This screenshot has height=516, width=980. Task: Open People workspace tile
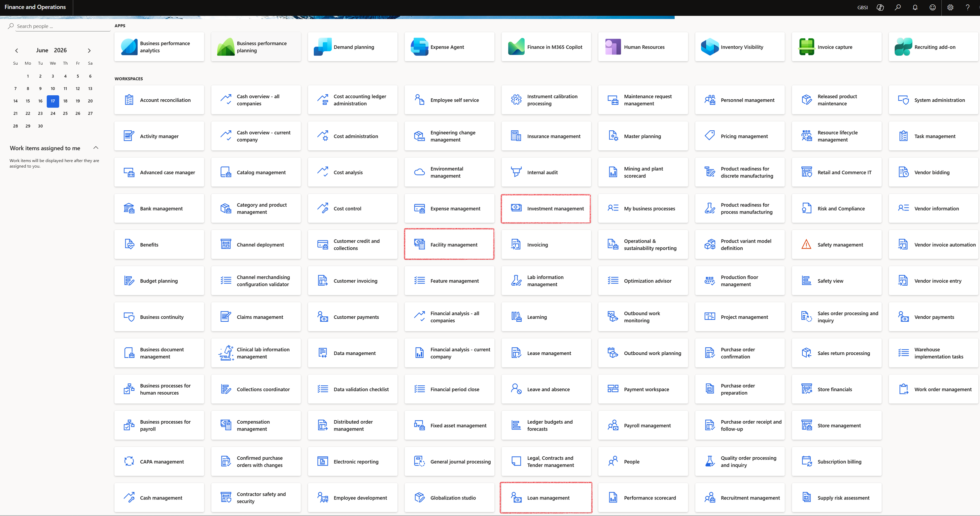point(643,462)
